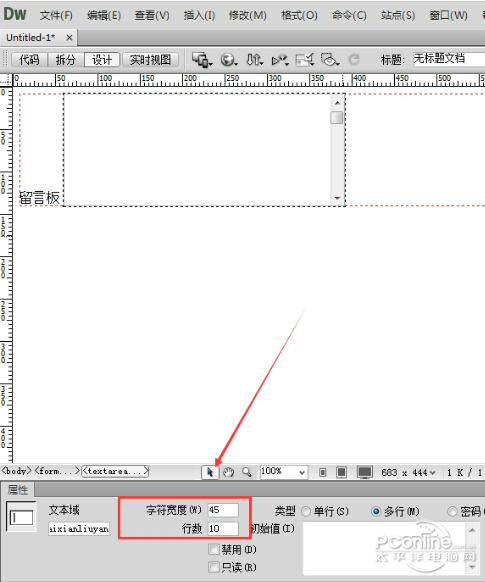Screen dimensions: 485x582
Task: Click the W3C validation icon
Action: [280, 59]
